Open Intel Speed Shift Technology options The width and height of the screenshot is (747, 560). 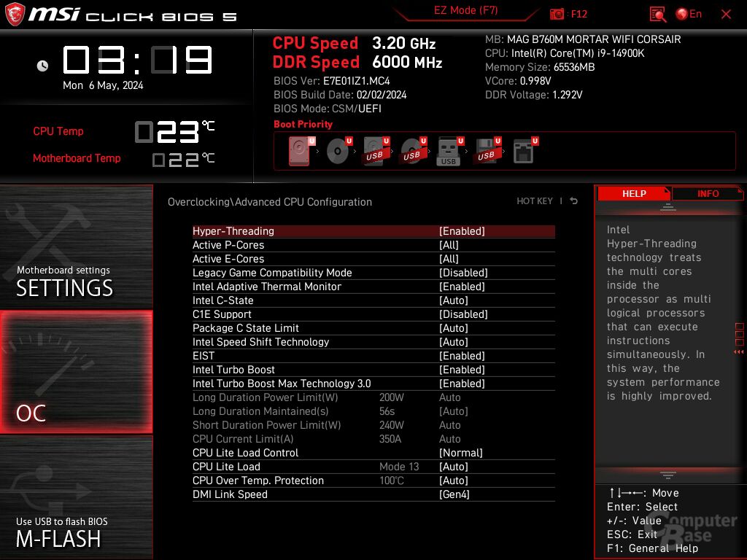pyautogui.click(x=454, y=342)
